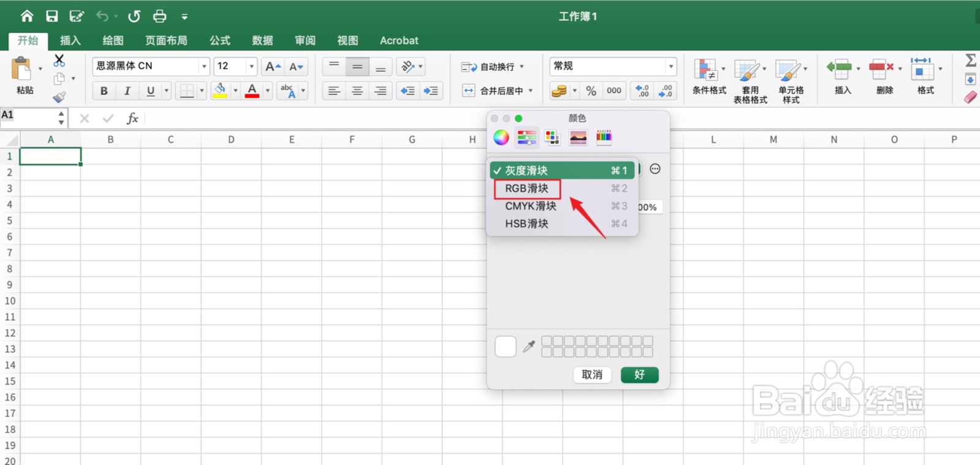Image resolution: width=980 pixels, height=465 pixels.
Task: Switch to the 公式 ribbon tab
Action: pos(220,40)
